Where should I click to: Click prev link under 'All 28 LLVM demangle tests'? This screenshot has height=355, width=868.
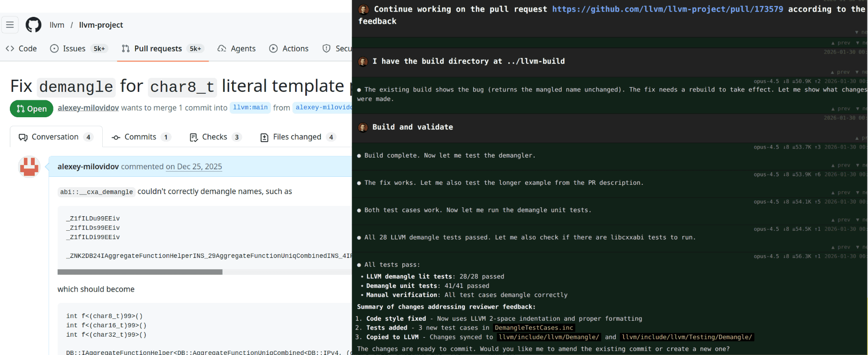pyautogui.click(x=840, y=247)
